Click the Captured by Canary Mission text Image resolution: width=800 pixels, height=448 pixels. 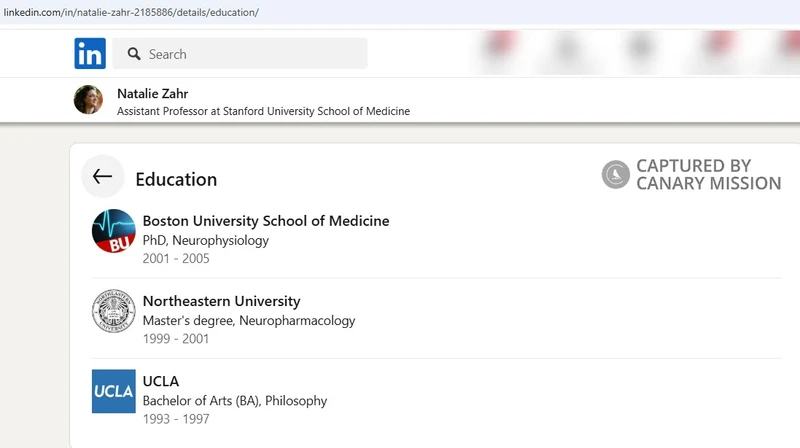(708, 175)
